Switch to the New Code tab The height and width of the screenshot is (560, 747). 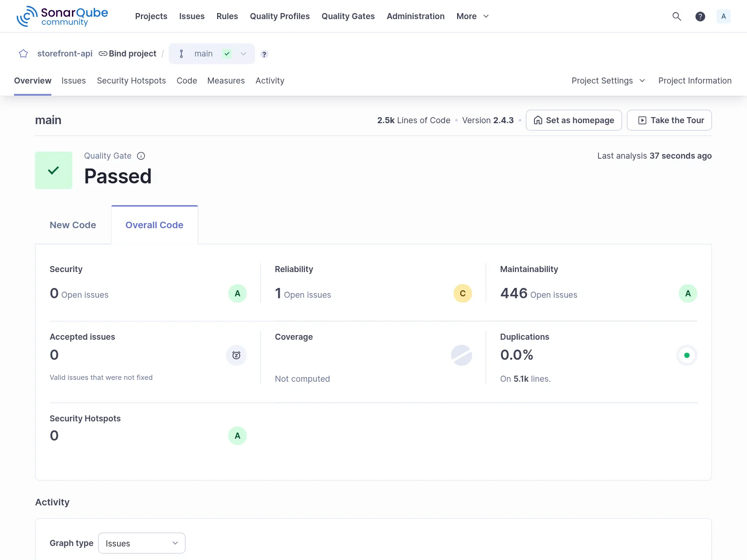pyautogui.click(x=73, y=225)
